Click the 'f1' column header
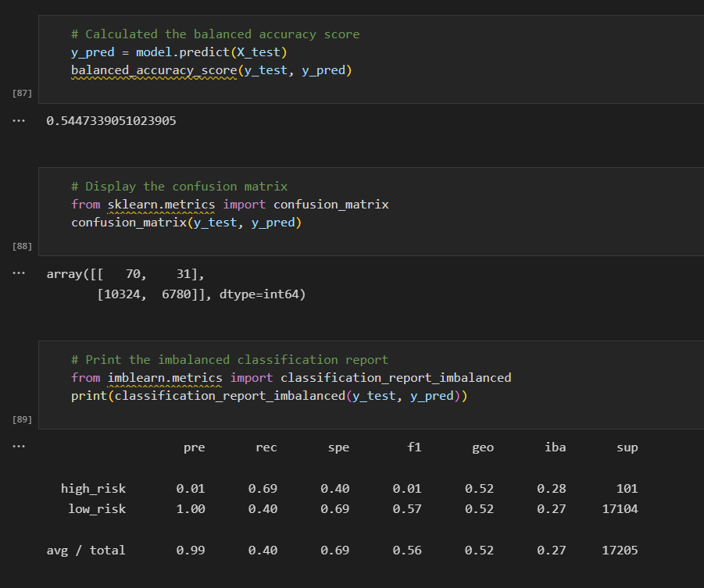The image size is (704, 588). 414,447
